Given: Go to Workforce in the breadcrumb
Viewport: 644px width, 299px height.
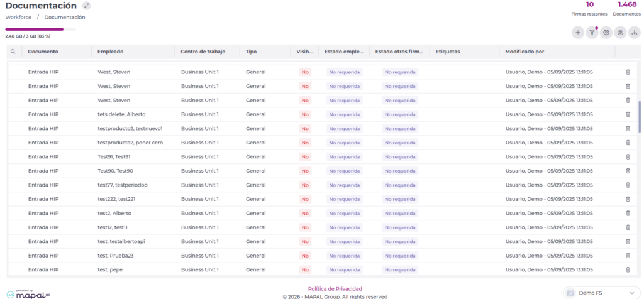Looking at the screenshot, I should (x=18, y=17).
